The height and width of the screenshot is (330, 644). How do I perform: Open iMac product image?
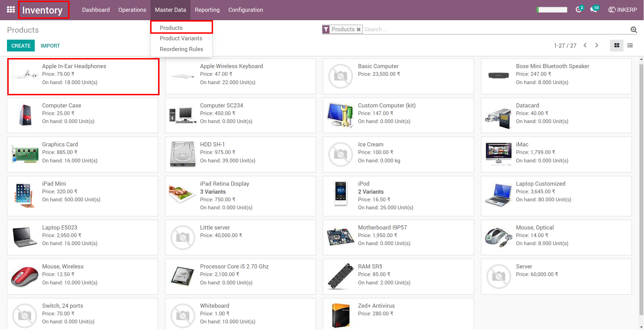tap(499, 153)
